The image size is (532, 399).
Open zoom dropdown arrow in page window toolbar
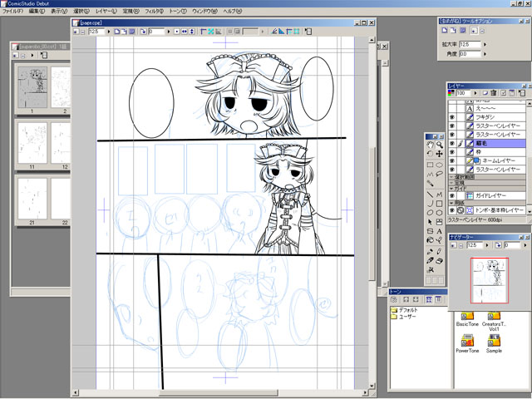[109, 32]
